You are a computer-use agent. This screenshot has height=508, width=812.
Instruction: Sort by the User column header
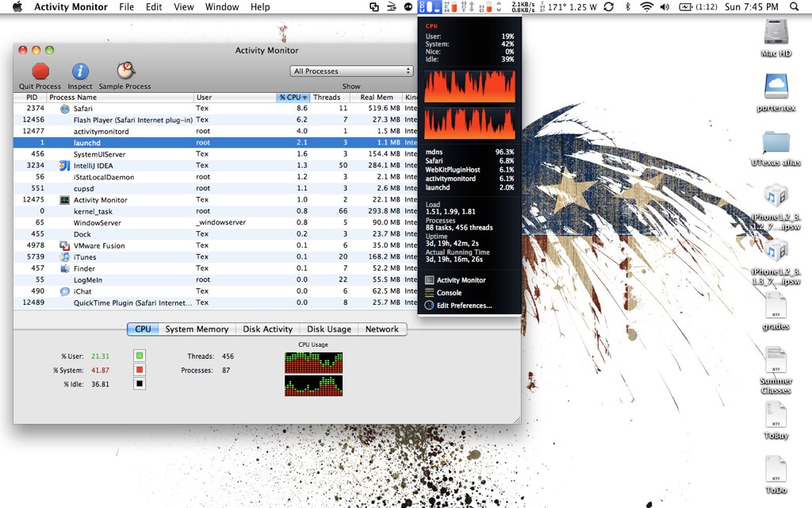click(x=235, y=98)
